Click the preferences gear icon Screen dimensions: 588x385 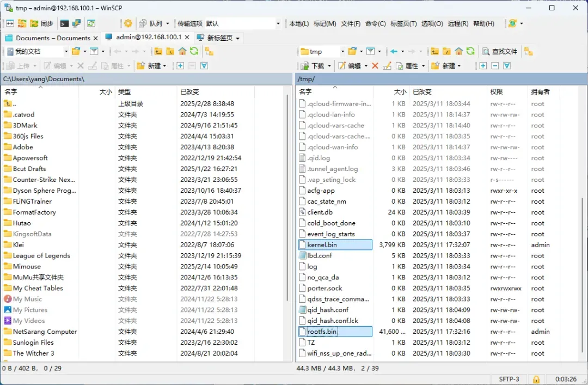click(x=128, y=23)
